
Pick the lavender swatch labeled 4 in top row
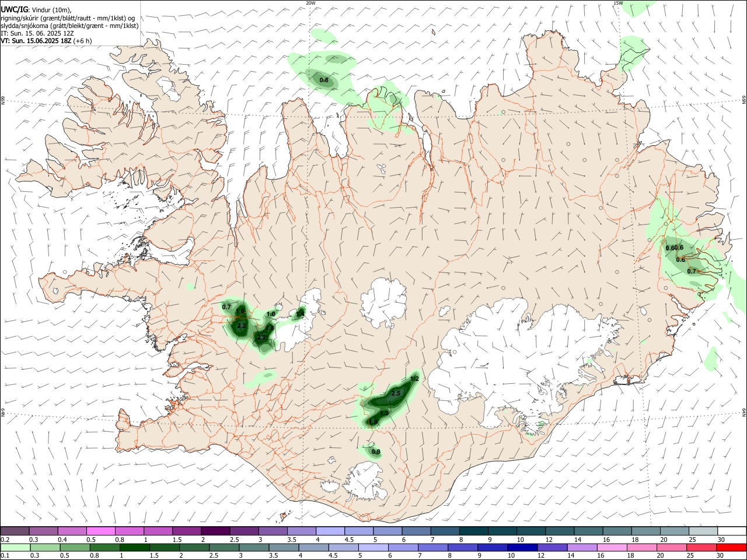coord(330,531)
